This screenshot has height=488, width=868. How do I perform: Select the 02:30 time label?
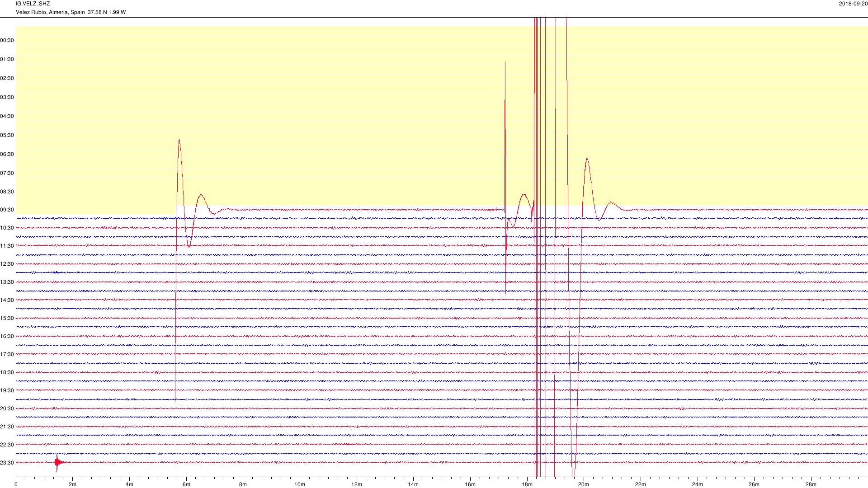tap(7, 78)
